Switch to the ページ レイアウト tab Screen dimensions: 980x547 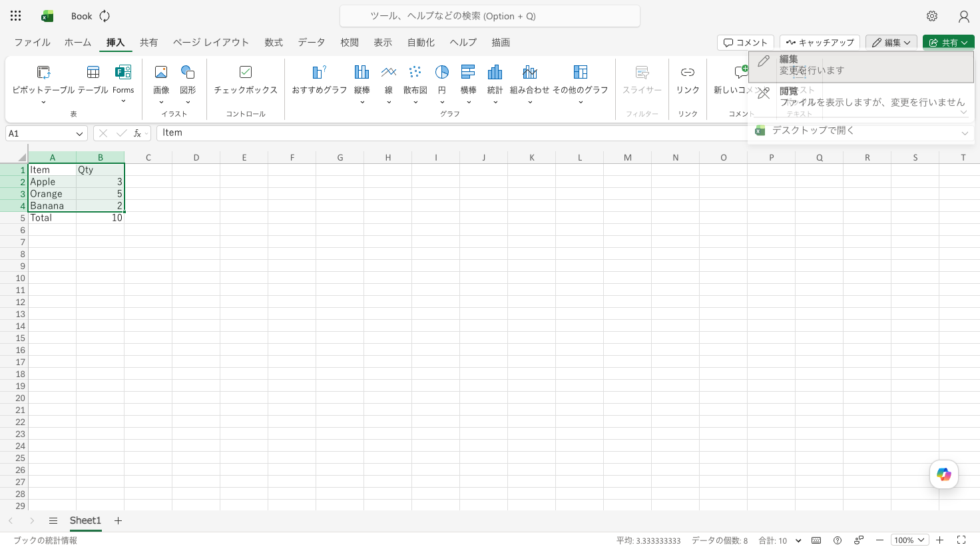(x=211, y=42)
